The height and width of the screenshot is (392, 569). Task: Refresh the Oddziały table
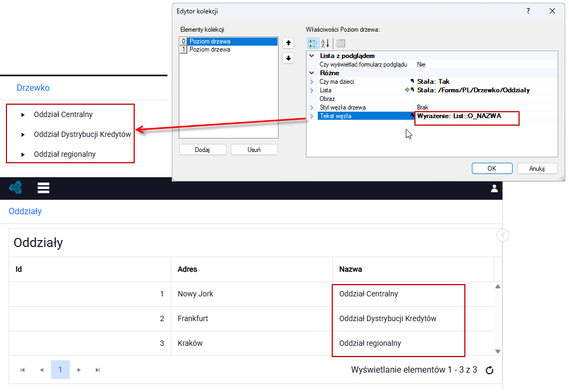click(x=490, y=370)
